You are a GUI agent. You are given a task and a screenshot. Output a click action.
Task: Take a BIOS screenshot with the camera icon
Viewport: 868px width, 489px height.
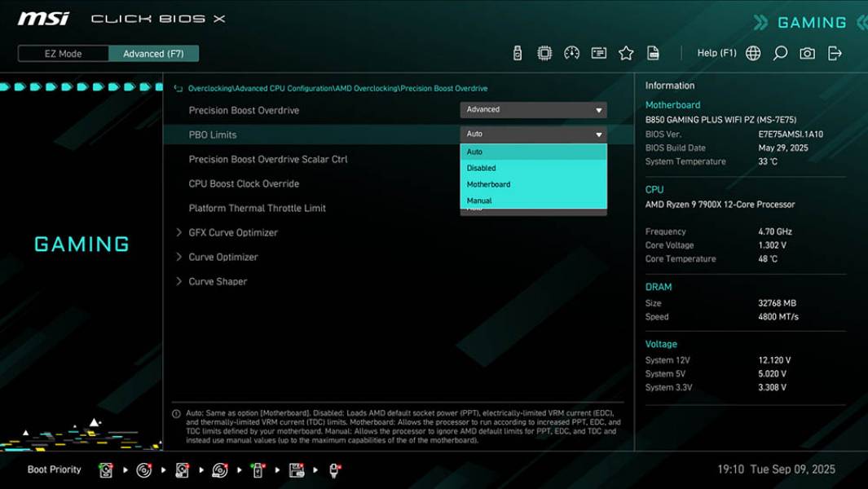[x=806, y=52]
